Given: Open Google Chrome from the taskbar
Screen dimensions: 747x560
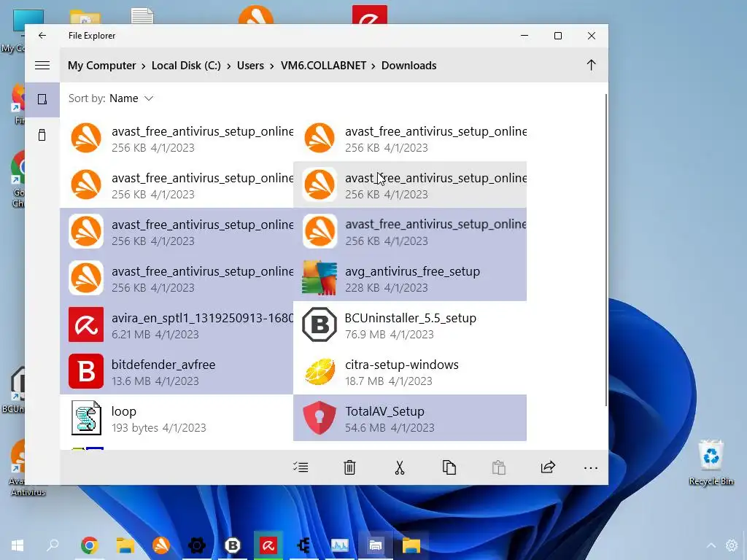Looking at the screenshot, I should tap(90, 545).
